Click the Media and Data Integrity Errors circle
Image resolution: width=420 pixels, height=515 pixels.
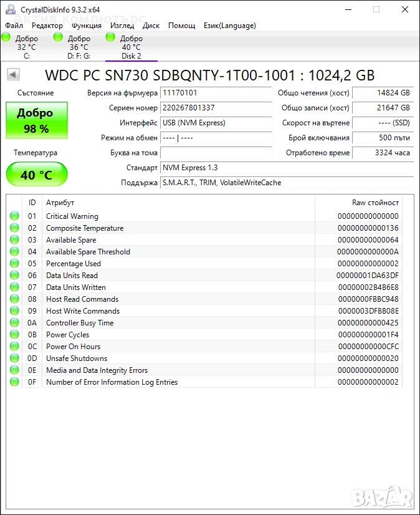(x=14, y=370)
